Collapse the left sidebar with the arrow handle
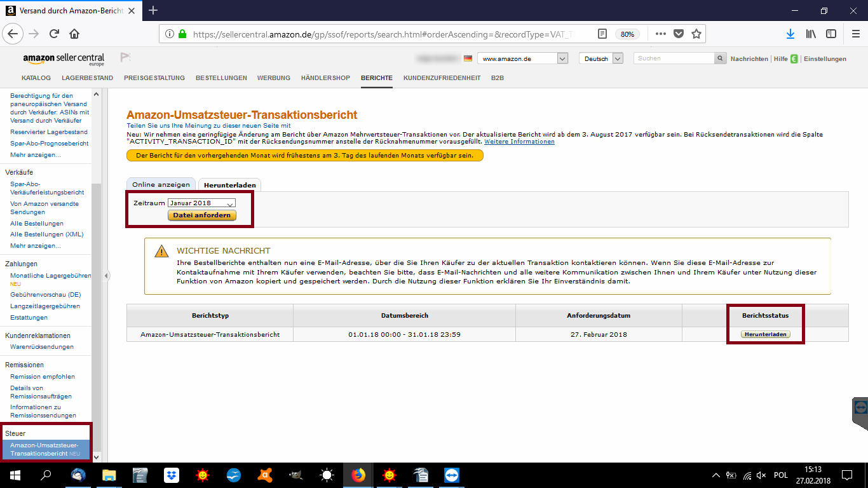Image resolution: width=868 pixels, height=488 pixels. point(107,276)
